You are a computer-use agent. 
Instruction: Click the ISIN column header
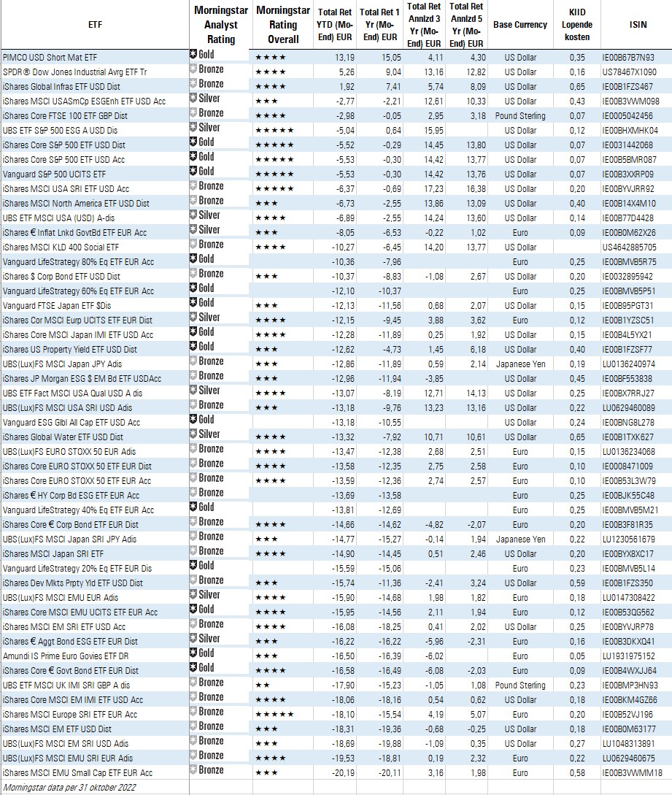(x=637, y=25)
